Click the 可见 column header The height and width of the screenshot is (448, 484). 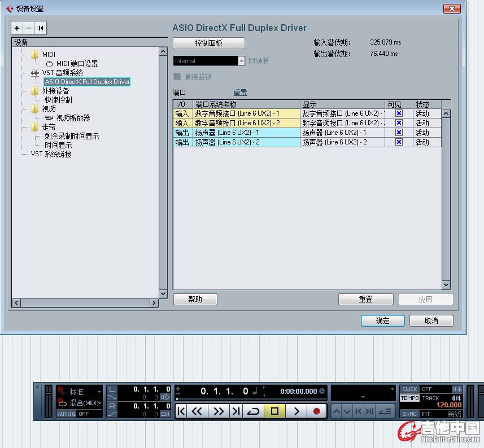(x=399, y=104)
